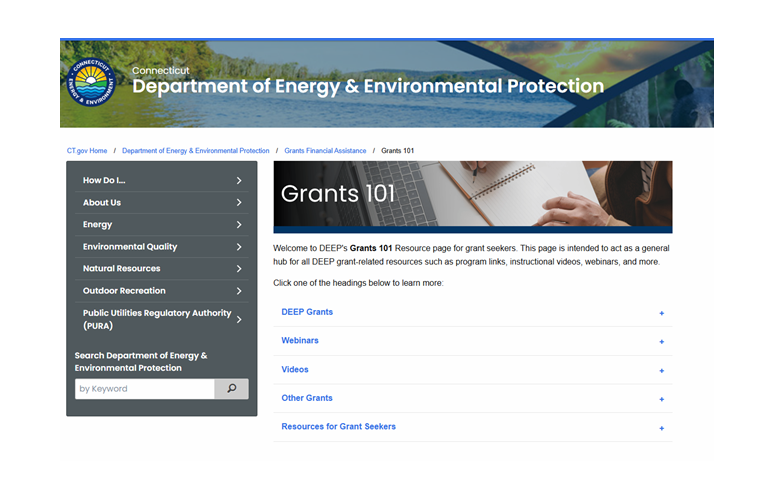This screenshot has width=774, height=500.
Task: Open Public Utilities Regulatory Authority menu item
Action: click(x=156, y=319)
